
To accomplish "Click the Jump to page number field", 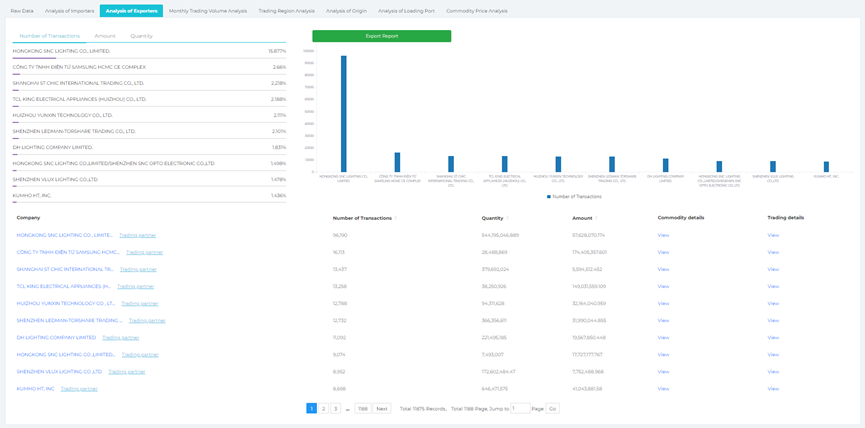I will [521, 409].
